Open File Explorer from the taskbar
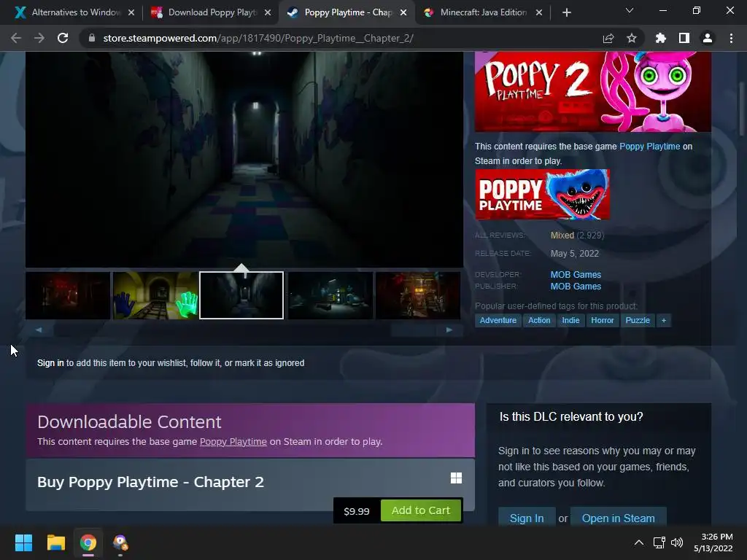The width and height of the screenshot is (747, 560). click(x=55, y=542)
